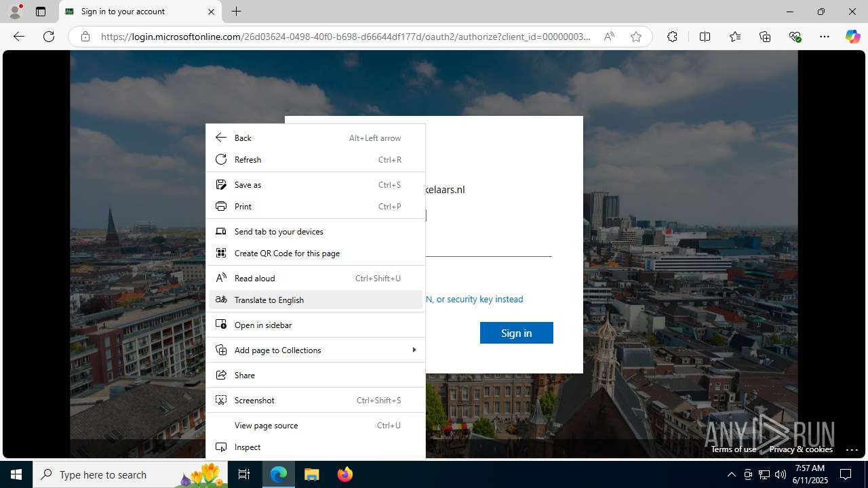Open the Windows Start menu
This screenshot has width=868, height=488.
click(x=16, y=474)
